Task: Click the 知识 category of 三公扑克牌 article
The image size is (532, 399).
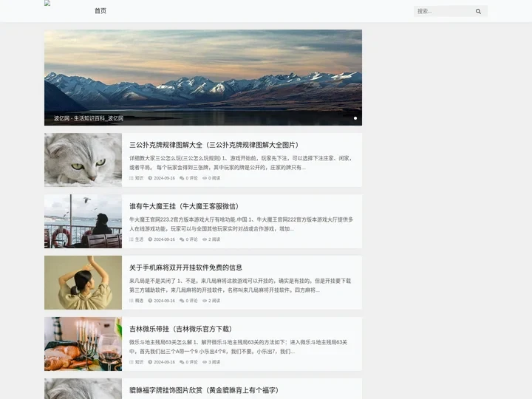Action: click(x=139, y=178)
